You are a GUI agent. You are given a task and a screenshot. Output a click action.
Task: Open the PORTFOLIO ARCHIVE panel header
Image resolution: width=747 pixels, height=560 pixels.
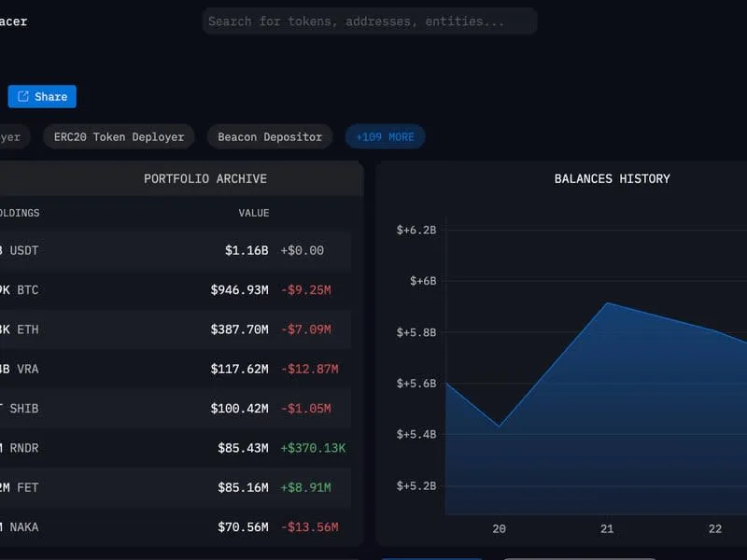[204, 178]
